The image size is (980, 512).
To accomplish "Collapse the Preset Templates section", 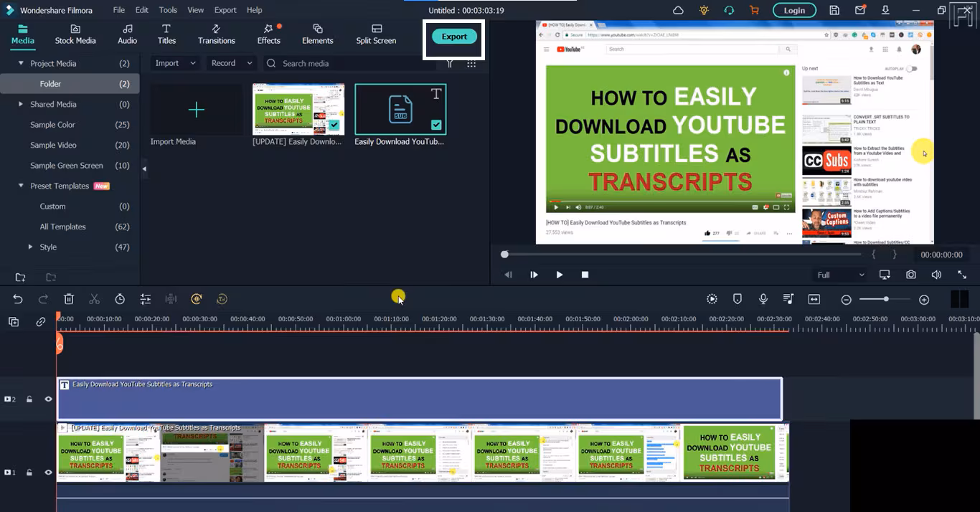I will [21, 186].
